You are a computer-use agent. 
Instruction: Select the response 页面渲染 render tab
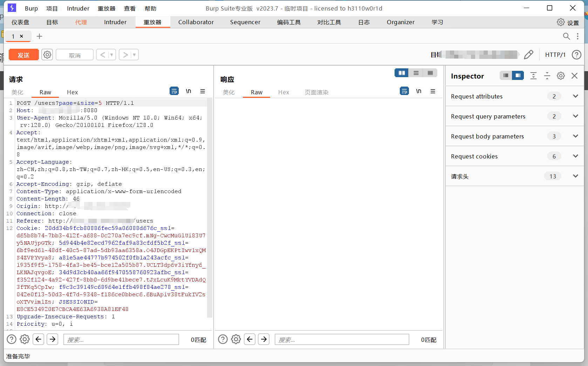pos(316,92)
